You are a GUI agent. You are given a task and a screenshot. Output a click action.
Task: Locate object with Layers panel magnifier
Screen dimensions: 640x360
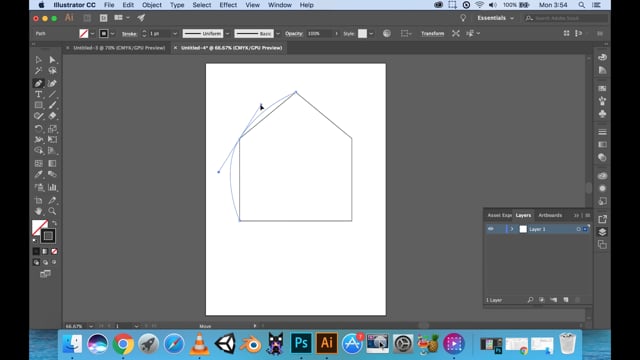530,300
